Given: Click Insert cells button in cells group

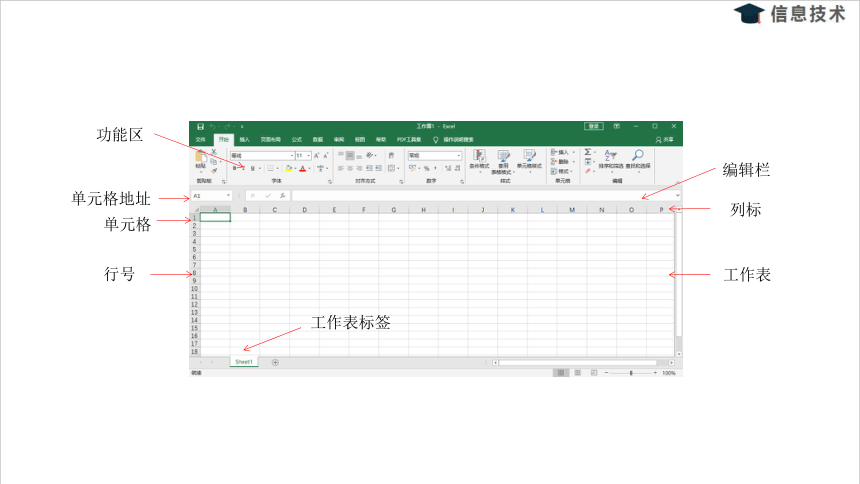Looking at the screenshot, I should tap(562, 152).
